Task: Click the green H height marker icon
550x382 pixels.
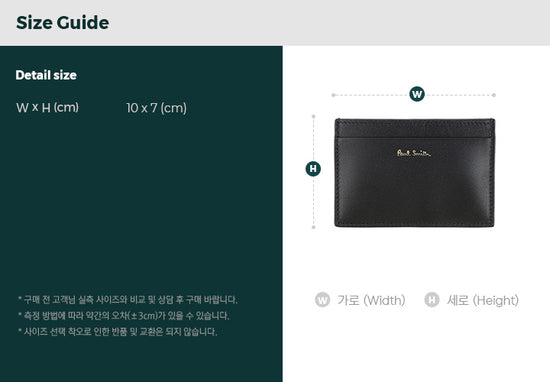Action: [313, 169]
